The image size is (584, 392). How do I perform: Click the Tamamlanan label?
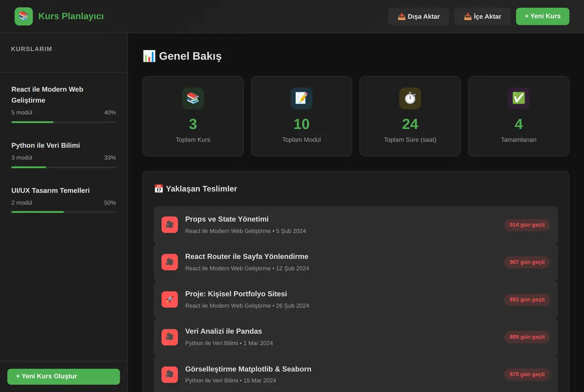[x=519, y=140]
